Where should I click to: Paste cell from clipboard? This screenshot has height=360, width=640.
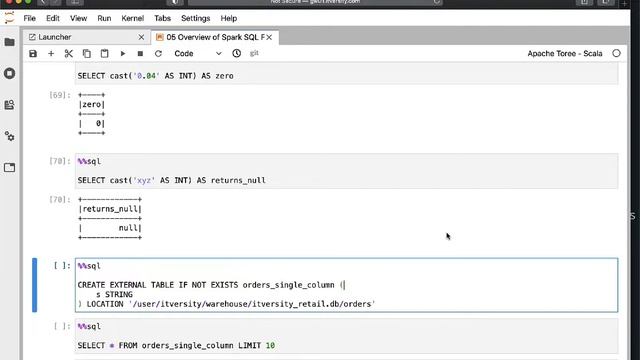104,53
